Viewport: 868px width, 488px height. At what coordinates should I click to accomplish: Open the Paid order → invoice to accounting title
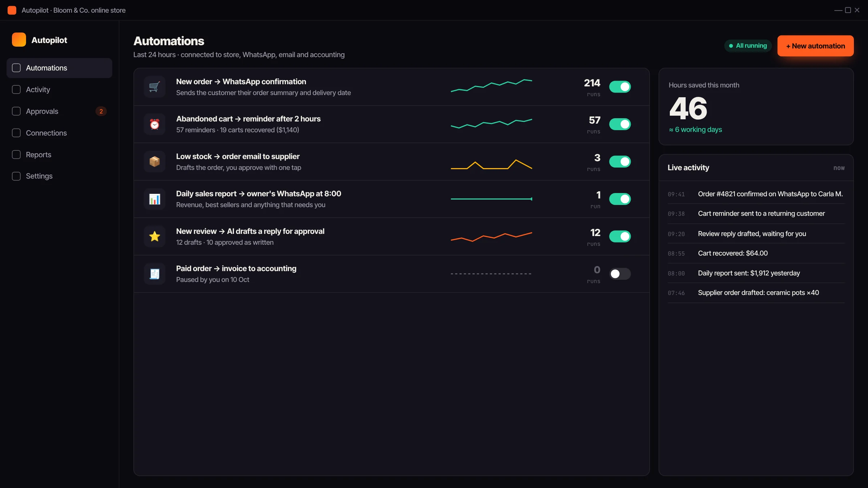236,269
